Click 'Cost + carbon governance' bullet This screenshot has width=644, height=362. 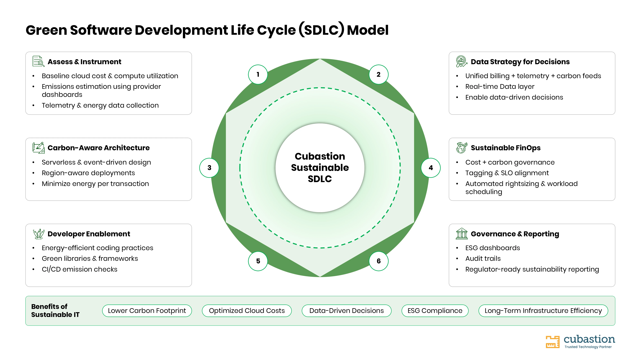tap(510, 162)
